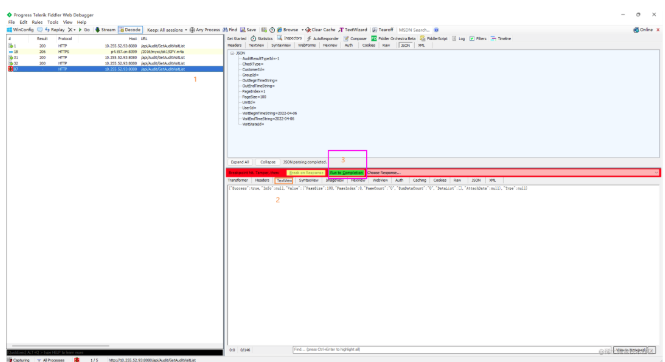Image resolution: width=665 pixels, height=362 pixels.
Task: Click the green Run to Completion button
Action: pos(346,173)
